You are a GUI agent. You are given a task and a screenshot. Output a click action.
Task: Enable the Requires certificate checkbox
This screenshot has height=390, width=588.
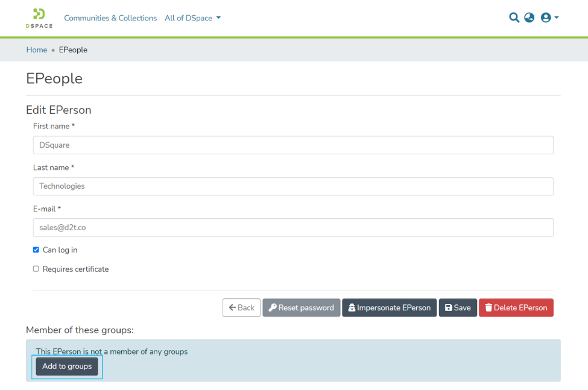(36, 268)
